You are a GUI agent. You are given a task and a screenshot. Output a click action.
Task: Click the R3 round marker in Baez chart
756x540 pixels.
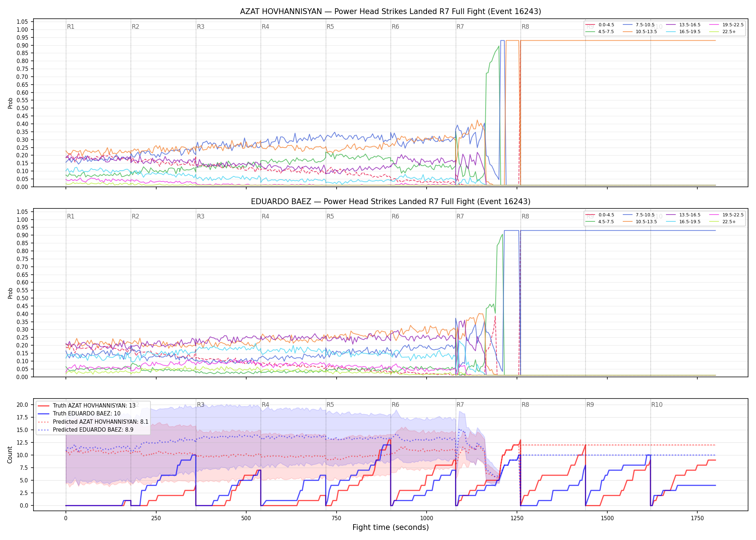point(201,216)
